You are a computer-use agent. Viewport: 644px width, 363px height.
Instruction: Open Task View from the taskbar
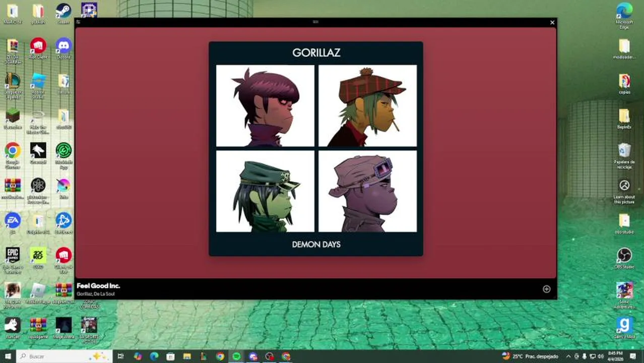[121, 356]
